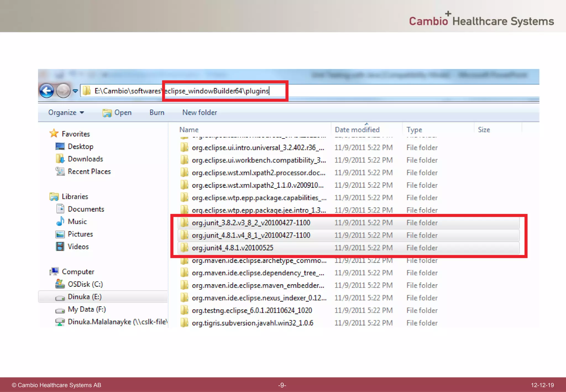Select My Data (F:) drive
The height and width of the screenshot is (392, 566).
click(87, 309)
